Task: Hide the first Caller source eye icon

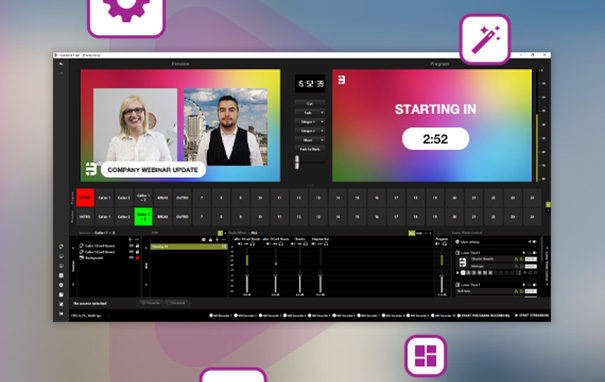Action: pos(131,245)
